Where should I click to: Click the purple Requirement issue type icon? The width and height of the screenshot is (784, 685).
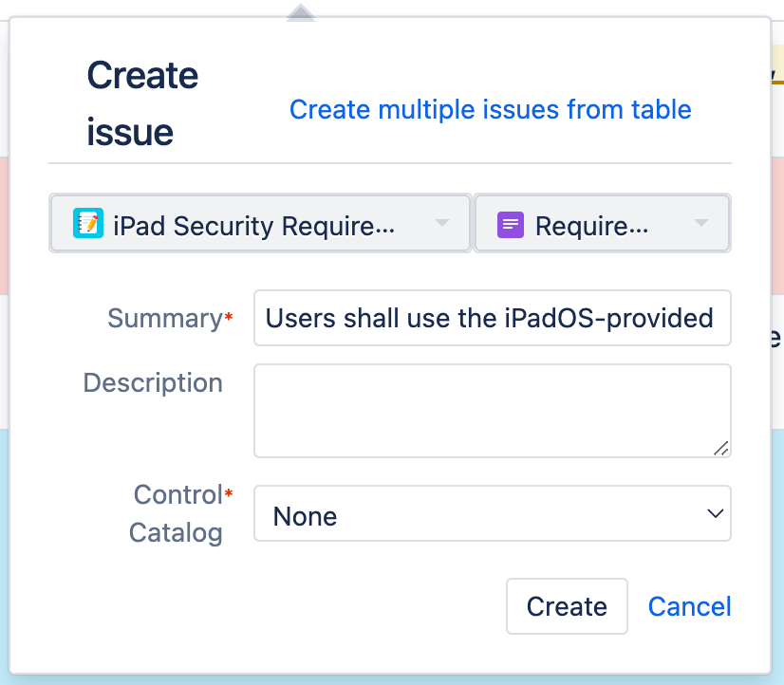(x=511, y=224)
